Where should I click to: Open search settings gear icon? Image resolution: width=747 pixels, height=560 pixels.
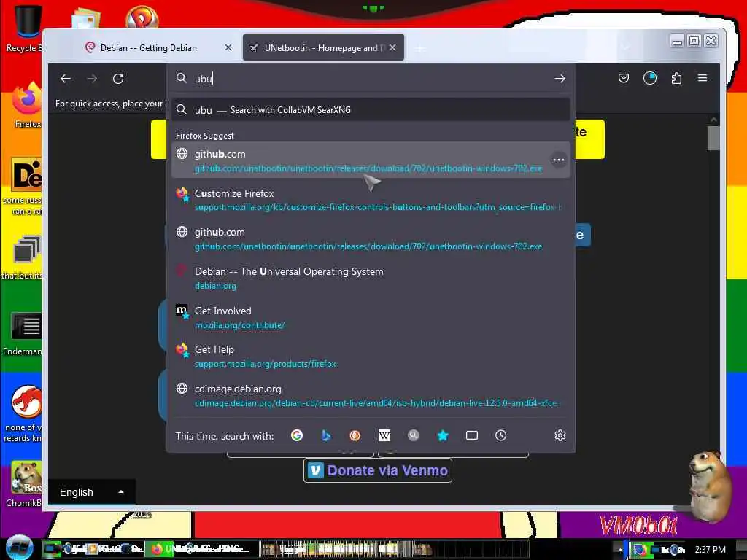click(x=560, y=435)
